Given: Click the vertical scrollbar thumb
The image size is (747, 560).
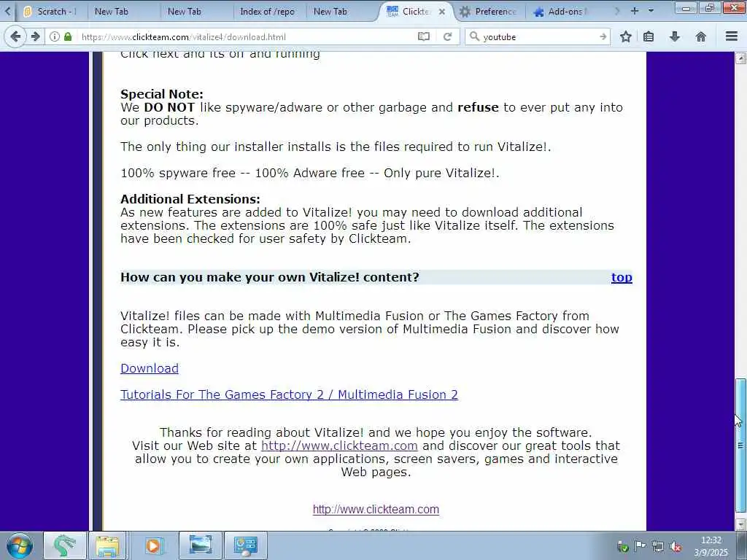Looking at the screenshot, I should click(x=740, y=446).
